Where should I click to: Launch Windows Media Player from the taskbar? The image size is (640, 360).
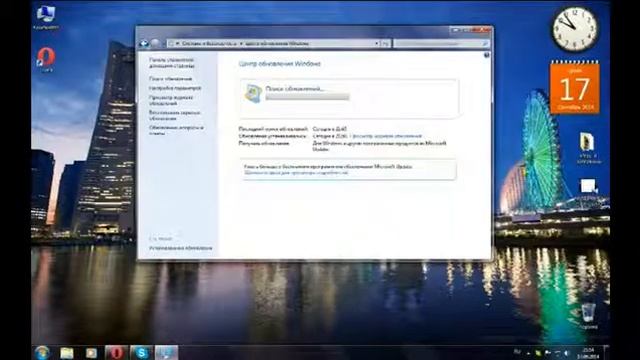click(91, 353)
